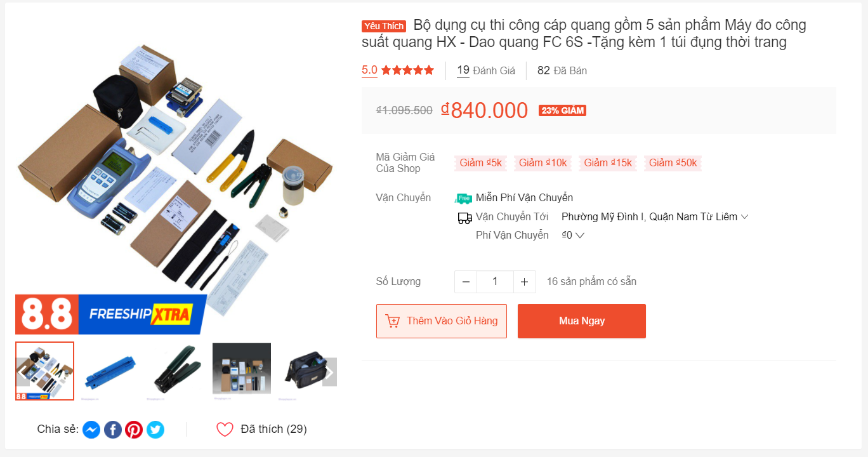
Task: Open the 19 Đánh Giá reviews link
Action: (x=486, y=70)
